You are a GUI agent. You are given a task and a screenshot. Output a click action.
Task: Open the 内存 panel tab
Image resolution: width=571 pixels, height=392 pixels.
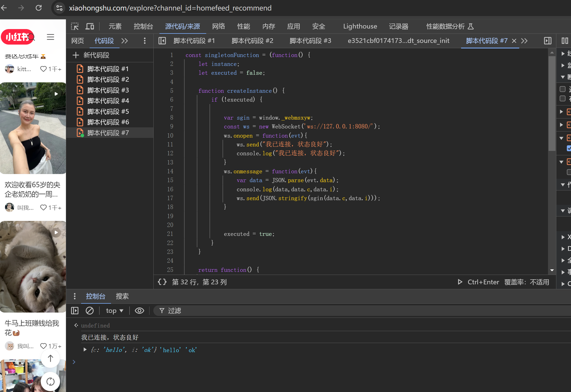coord(269,27)
